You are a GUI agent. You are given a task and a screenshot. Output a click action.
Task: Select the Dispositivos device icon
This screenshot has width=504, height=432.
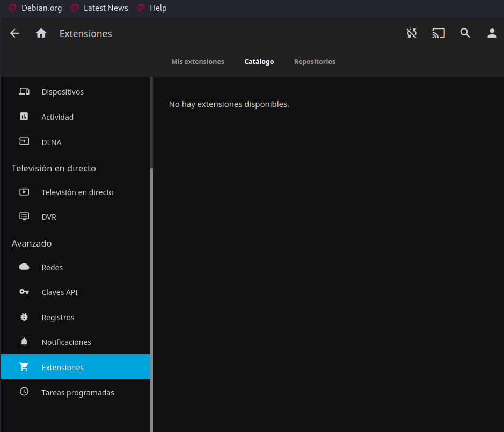(24, 91)
